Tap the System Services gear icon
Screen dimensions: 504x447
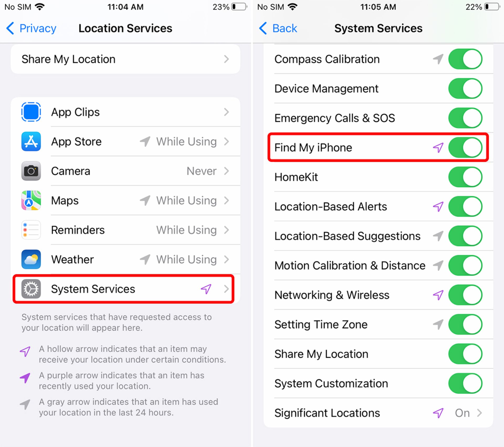31,289
